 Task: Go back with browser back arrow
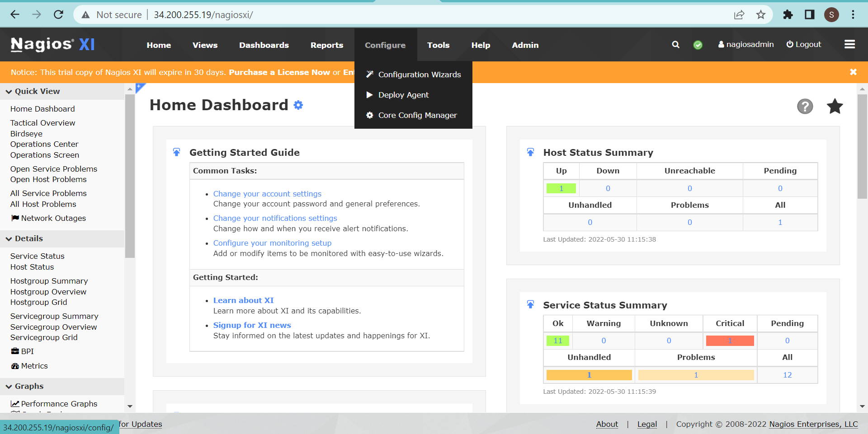click(15, 14)
